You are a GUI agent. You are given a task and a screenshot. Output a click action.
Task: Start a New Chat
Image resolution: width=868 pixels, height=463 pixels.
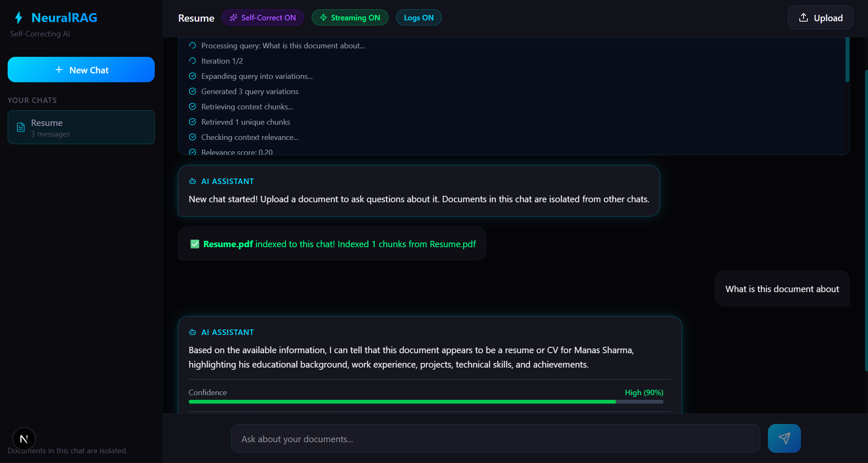[81, 70]
